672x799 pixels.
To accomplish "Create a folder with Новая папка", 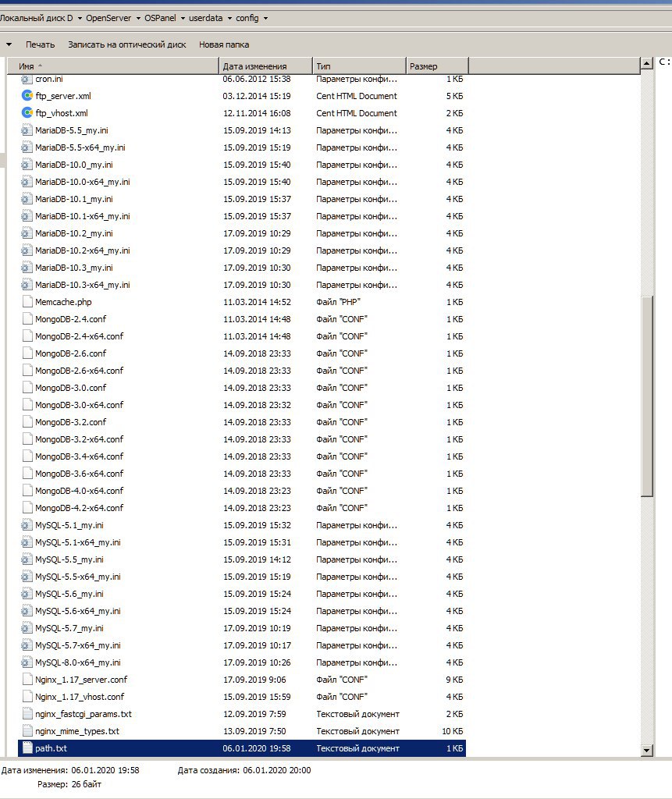I will click(x=224, y=44).
